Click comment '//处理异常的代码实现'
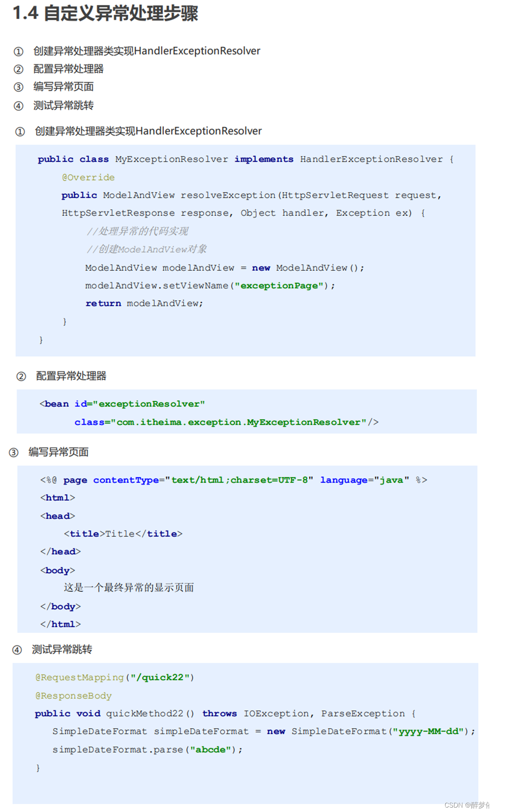 click(138, 231)
